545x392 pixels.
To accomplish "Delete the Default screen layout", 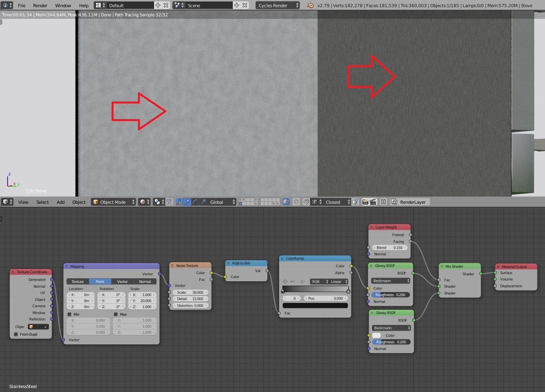I will (x=166, y=5).
